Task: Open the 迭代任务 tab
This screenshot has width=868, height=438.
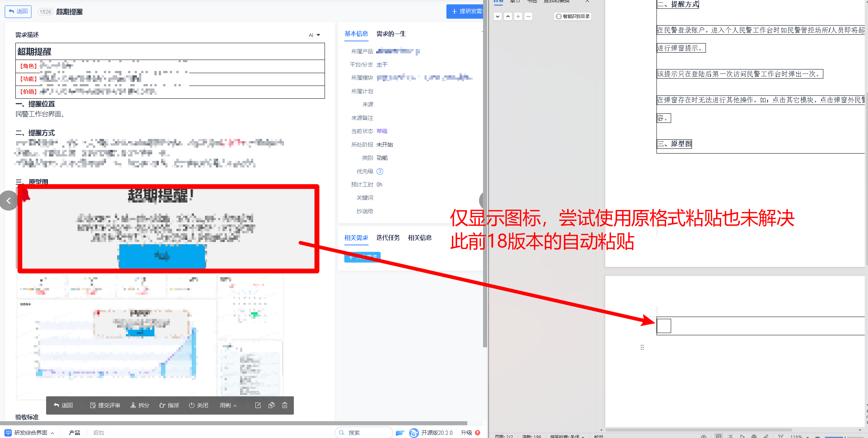Action: (388, 238)
